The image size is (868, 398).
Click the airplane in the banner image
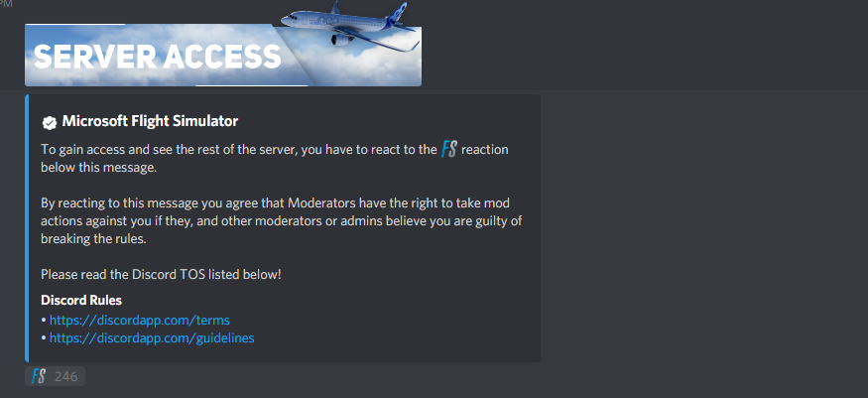pyautogui.click(x=349, y=25)
